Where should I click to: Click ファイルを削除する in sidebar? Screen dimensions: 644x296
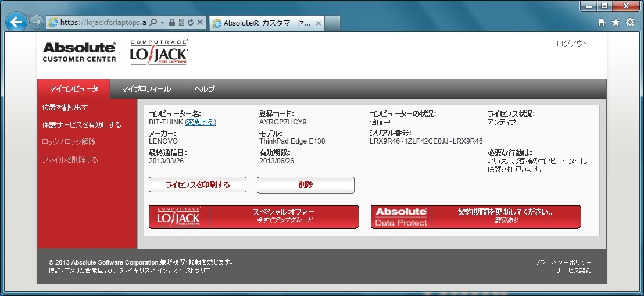(70, 159)
